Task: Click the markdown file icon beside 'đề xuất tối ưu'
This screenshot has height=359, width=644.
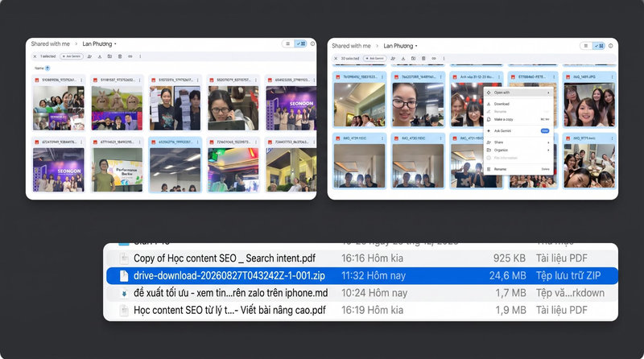Action: click(x=124, y=293)
